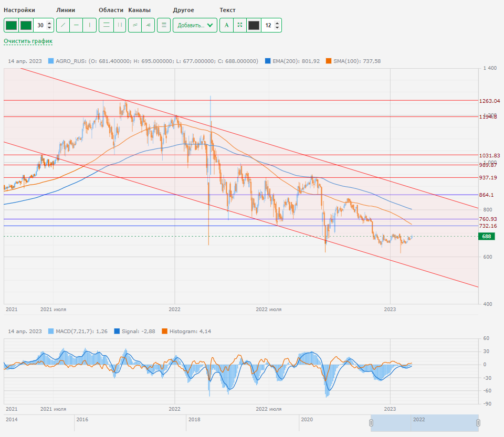Screen dimensions: 504x437
Task: Click the EMA(200) legend marker
Action: point(268,61)
